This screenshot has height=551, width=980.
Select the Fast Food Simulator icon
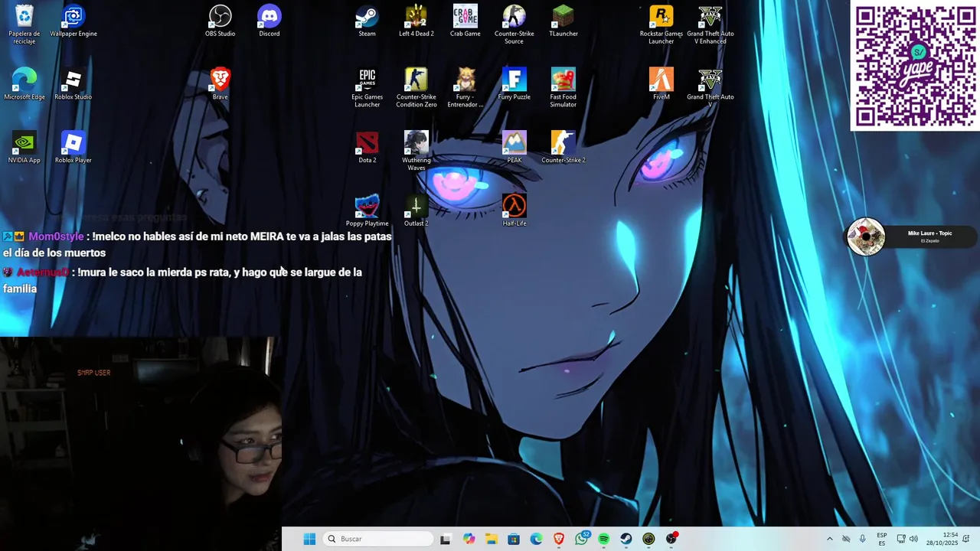tap(563, 88)
